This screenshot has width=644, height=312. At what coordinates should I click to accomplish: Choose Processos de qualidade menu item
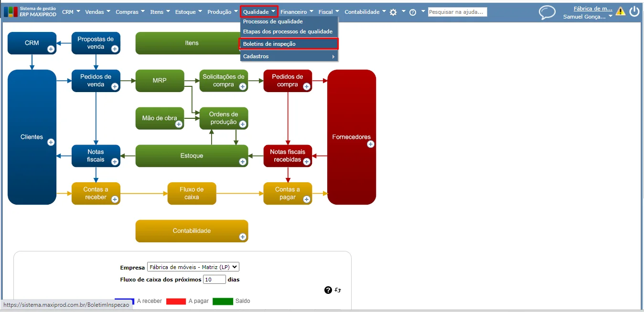click(273, 21)
